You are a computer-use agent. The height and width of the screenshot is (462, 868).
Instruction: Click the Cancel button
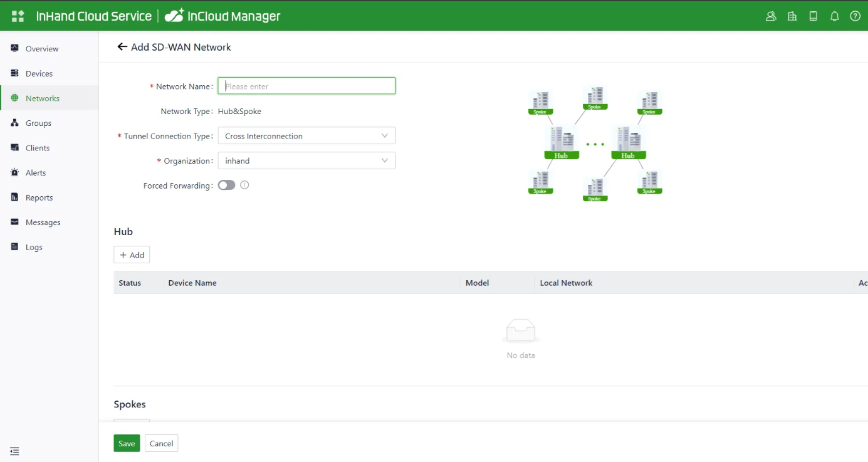tap(161, 443)
